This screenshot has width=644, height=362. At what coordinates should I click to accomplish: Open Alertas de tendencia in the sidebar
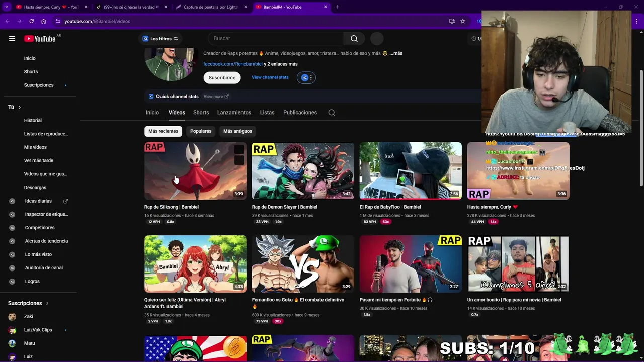pyautogui.click(x=46, y=241)
